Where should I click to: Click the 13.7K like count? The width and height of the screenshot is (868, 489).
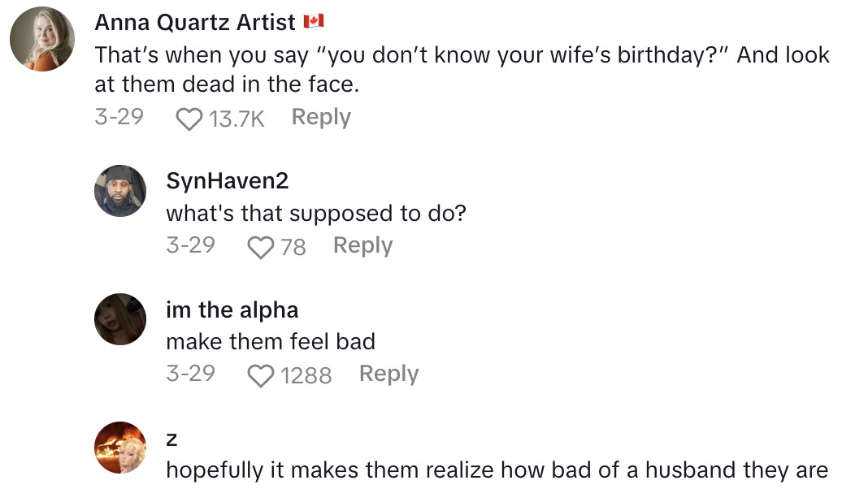tap(237, 119)
